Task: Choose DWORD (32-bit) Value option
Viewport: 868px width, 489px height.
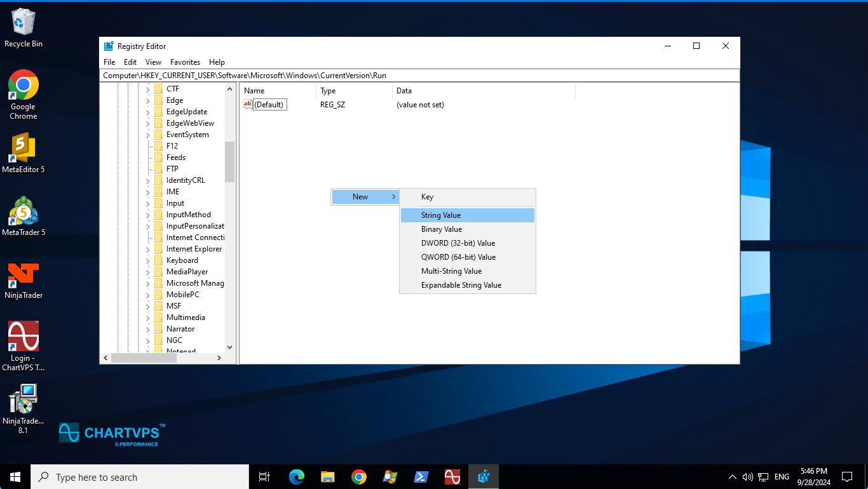Action: (458, 243)
